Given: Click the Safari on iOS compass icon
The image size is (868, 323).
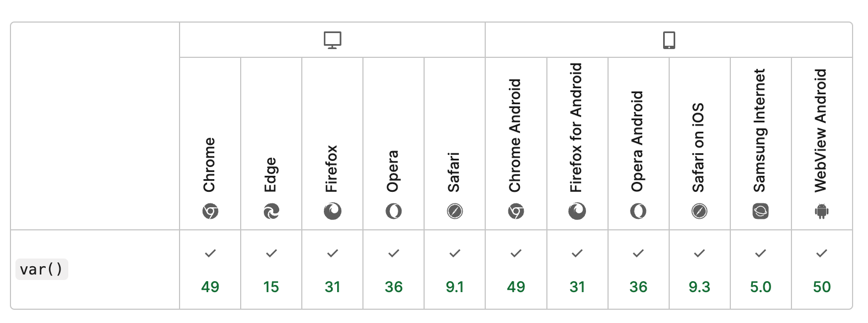Looking at the screenshot, I should click(x=699, y=211).
